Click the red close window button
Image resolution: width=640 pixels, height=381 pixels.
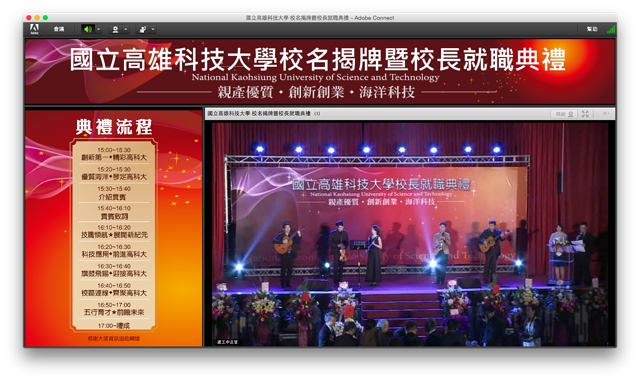[x=29, y=18]
